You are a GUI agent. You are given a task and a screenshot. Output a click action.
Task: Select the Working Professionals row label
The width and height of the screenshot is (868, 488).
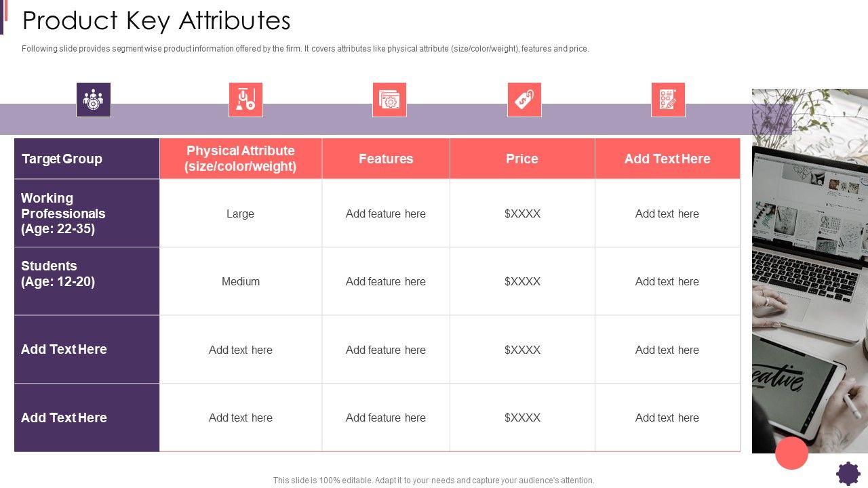click(x=87, y=213)
